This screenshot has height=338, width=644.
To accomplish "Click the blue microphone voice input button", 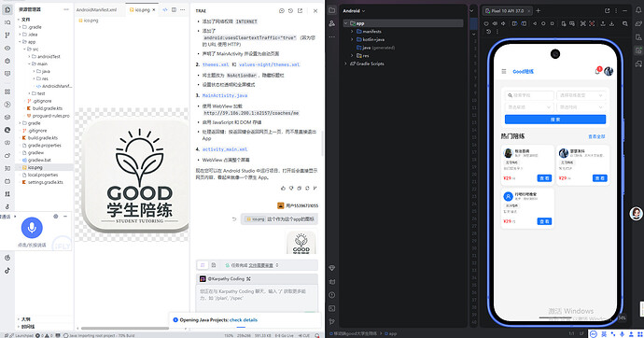I will [x=32, y=228].
